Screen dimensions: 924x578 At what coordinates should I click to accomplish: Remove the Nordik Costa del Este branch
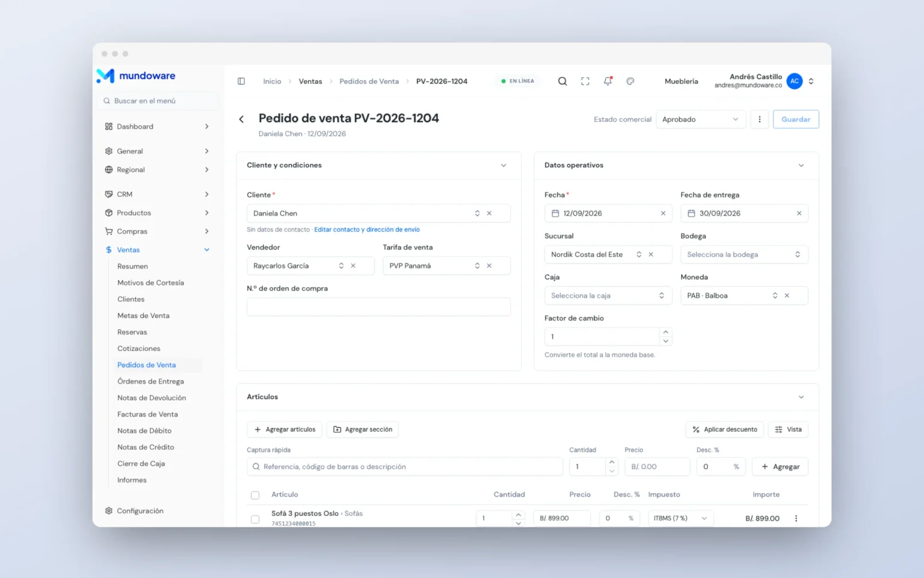(x=651, y=255)
